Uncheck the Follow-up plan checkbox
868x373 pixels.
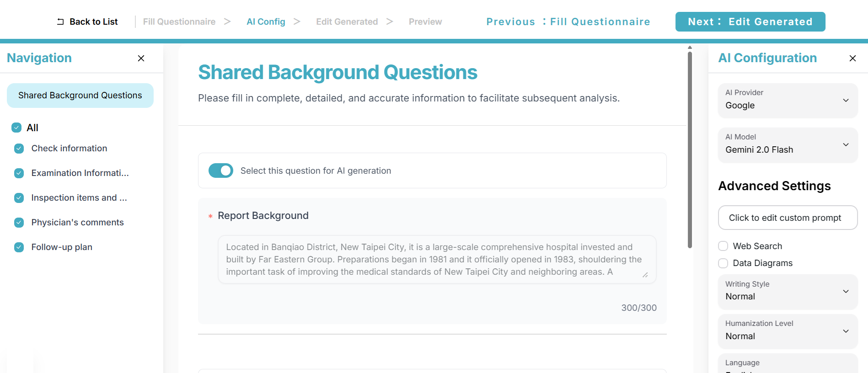tap(19, 247)
